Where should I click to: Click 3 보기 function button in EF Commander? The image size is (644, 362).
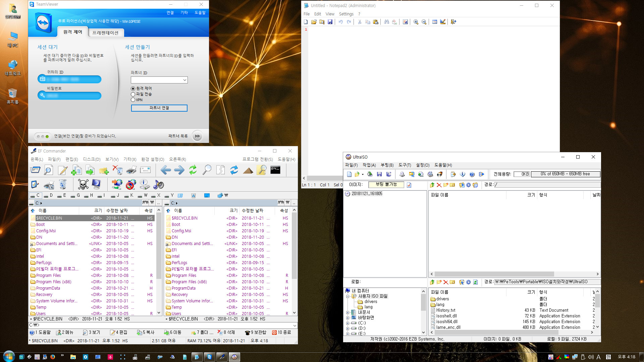click(x=92, y=332)
